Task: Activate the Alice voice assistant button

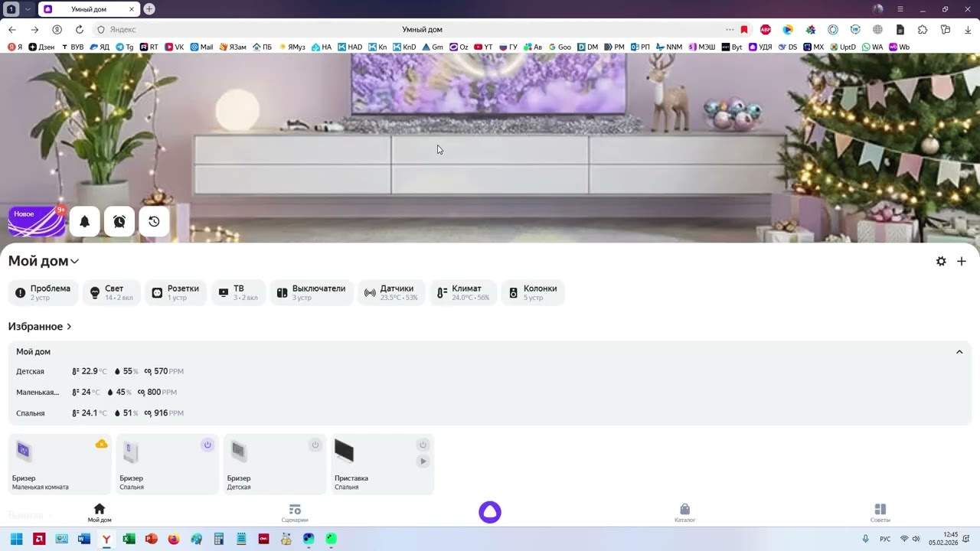Action: pos(490,512)
